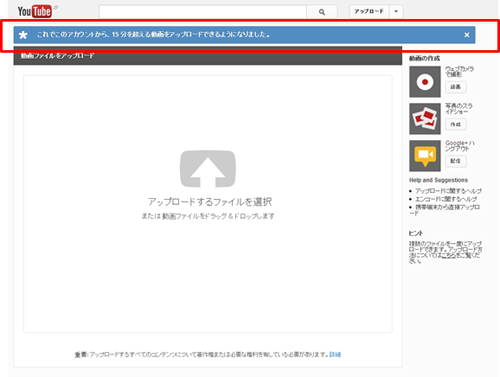Click the 配信 button for Google+ Hangout
The height and width of the screenshot is (377, 500).
pos(456,161)
